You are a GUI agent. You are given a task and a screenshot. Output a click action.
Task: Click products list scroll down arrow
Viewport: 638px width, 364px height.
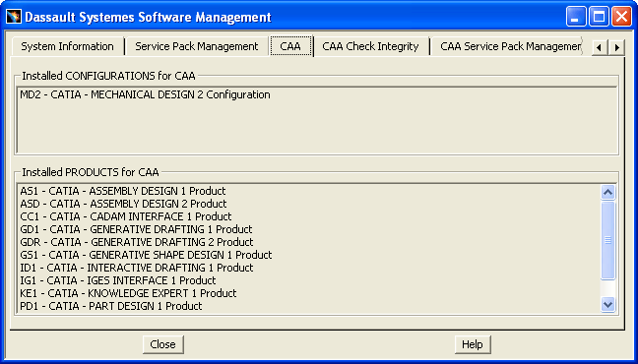607,304
